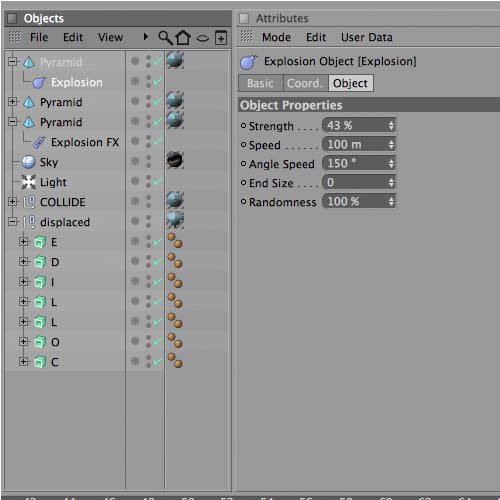Viewport: 500px width, 500px height.
Task: Click the Light object icon
Action: tap(29, 182)
